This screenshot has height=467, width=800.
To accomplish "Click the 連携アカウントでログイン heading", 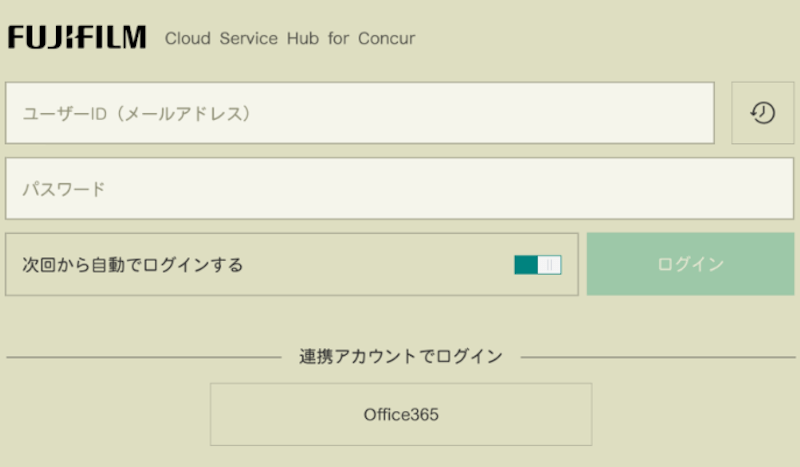I will pyautogui.click(x=400, y=356).
